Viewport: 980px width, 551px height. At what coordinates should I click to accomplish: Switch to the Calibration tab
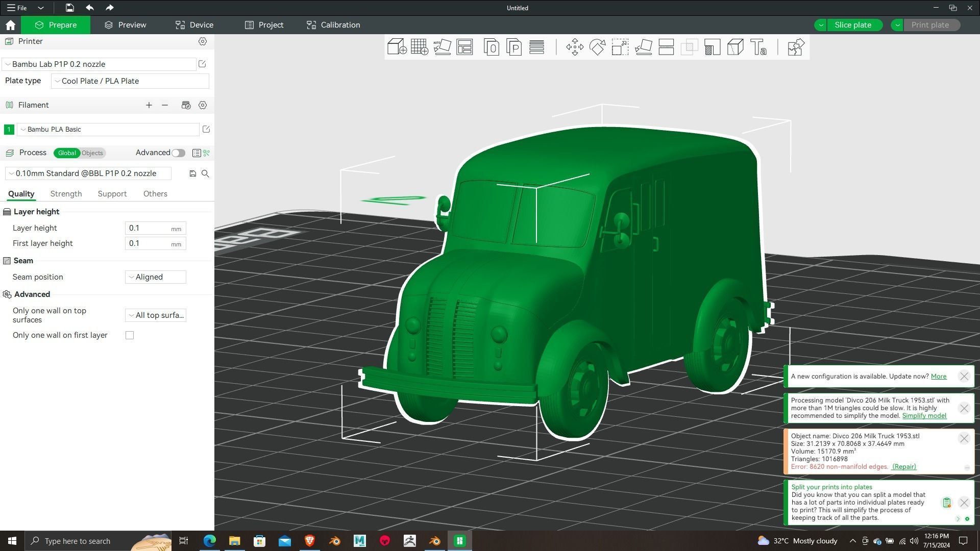pyautogui.click(x=333, y=25)
